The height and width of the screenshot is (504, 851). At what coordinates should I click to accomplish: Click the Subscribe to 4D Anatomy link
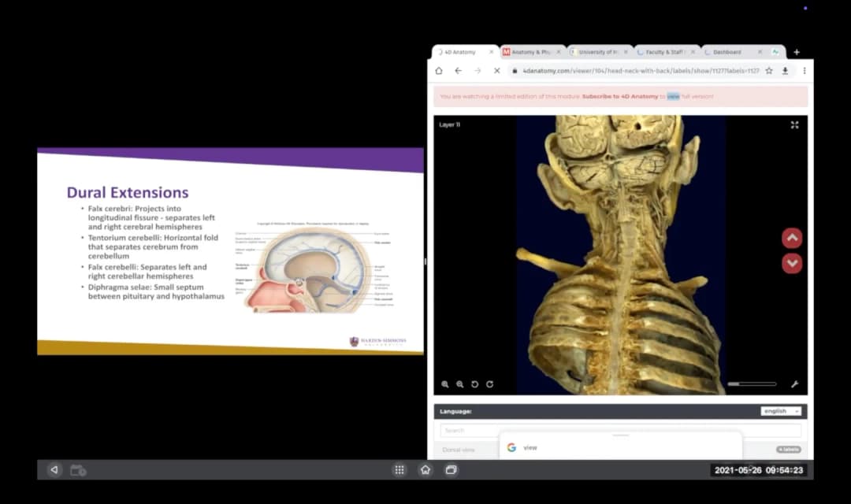point(619,96)
